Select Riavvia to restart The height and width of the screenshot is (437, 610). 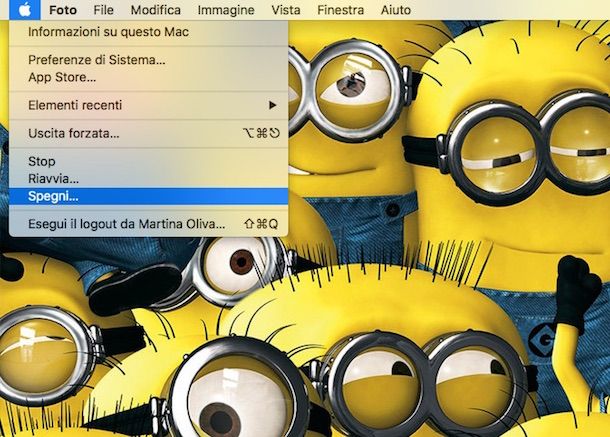pyautogui.click(x=148, y=179)
